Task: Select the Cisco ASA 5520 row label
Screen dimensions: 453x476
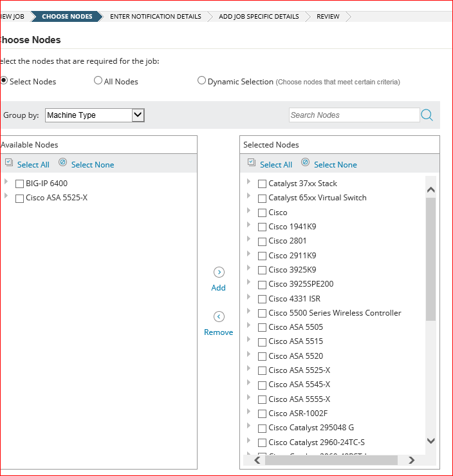Action: [x=295, y=356]
